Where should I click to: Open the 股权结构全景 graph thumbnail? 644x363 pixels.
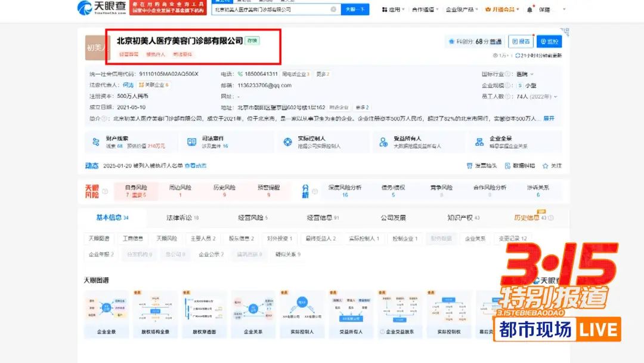point(155,314)
